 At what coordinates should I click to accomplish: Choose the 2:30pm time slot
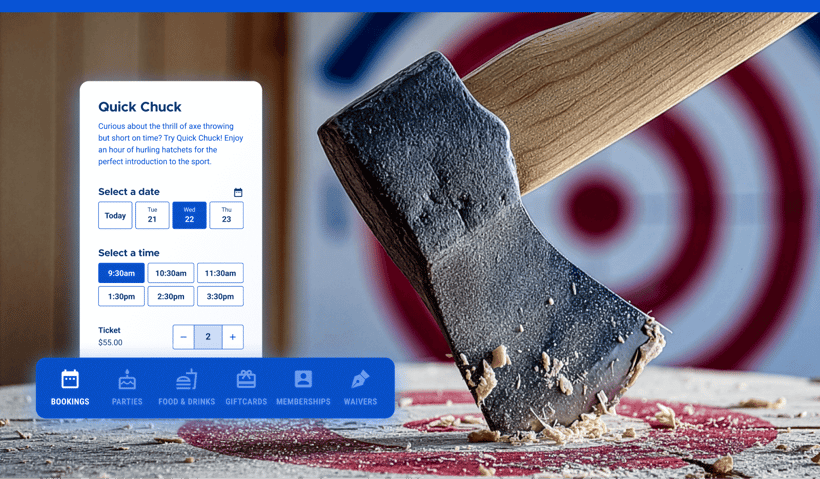[171, 296]
